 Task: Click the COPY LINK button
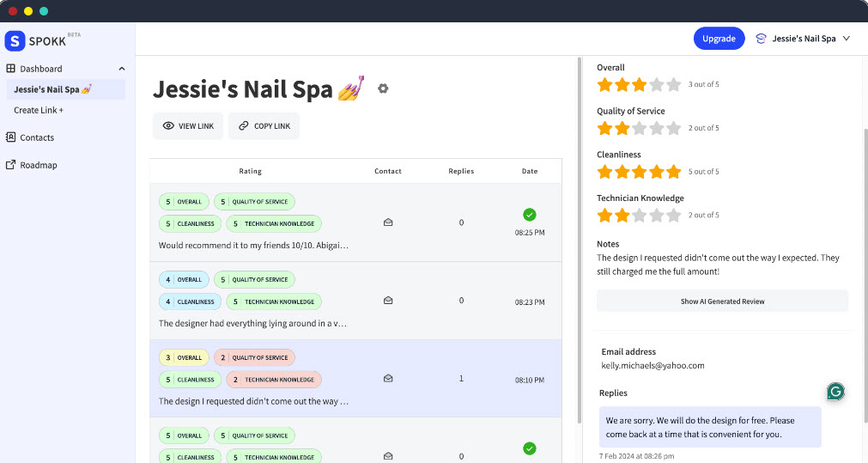coord(264,126)
